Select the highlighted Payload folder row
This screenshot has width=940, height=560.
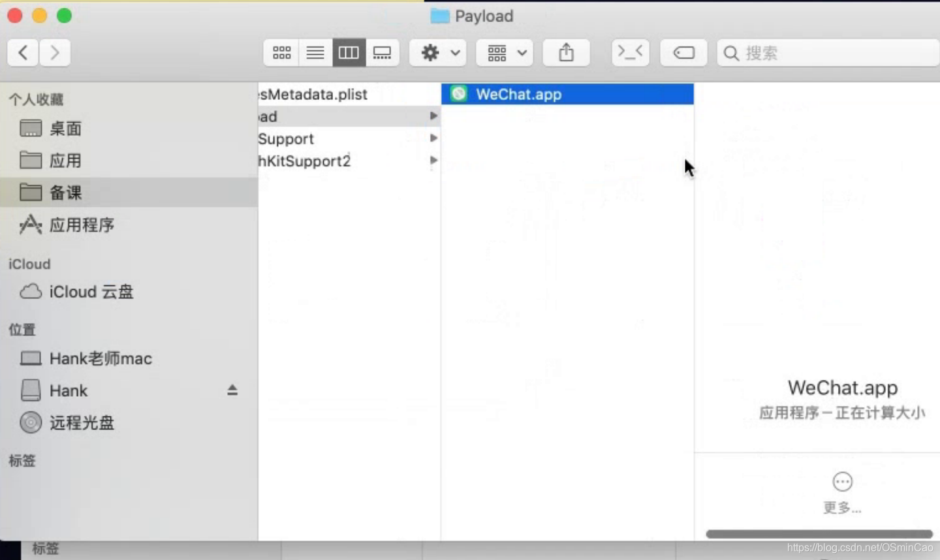pyautogui.click(x=349, y=116)
